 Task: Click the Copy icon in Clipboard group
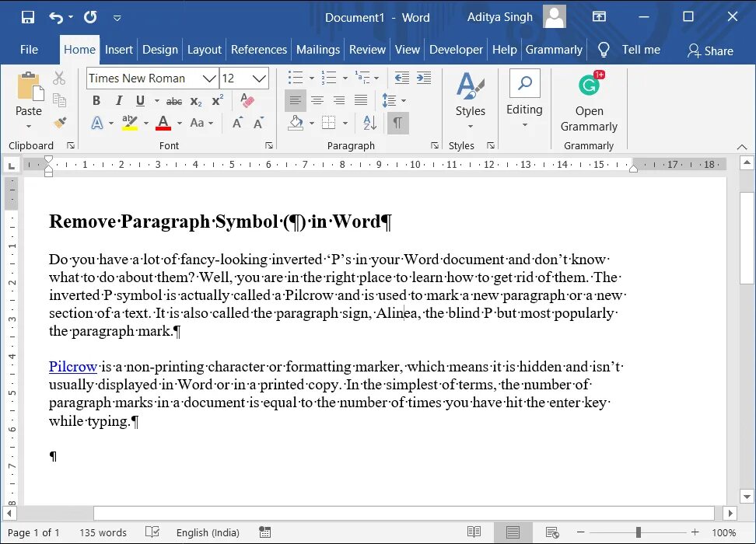point(59,100)
